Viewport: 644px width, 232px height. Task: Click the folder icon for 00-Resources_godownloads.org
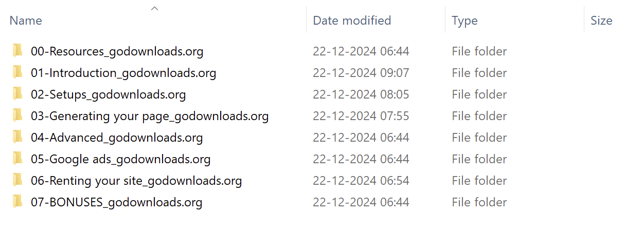pyautogui.click(x=18, y=51)
